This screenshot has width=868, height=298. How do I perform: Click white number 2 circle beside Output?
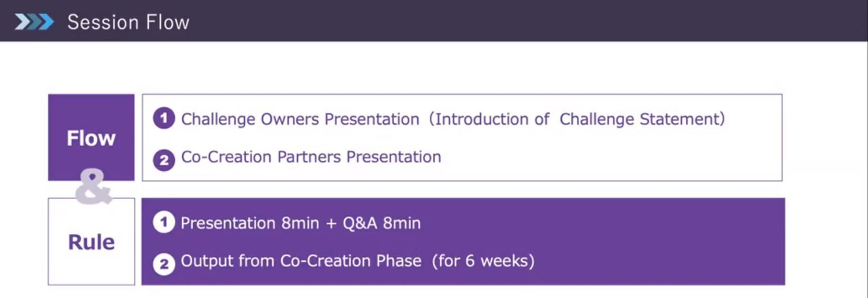point(163,262)
